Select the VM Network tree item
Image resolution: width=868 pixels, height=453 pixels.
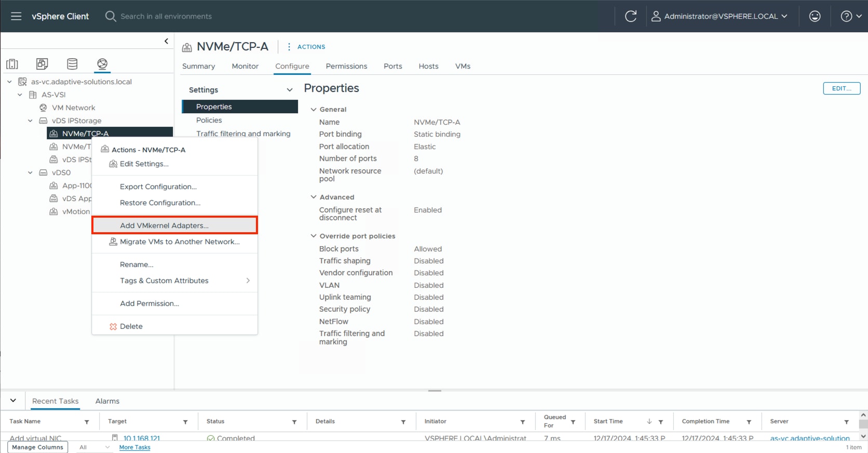(x=73, y=108)
